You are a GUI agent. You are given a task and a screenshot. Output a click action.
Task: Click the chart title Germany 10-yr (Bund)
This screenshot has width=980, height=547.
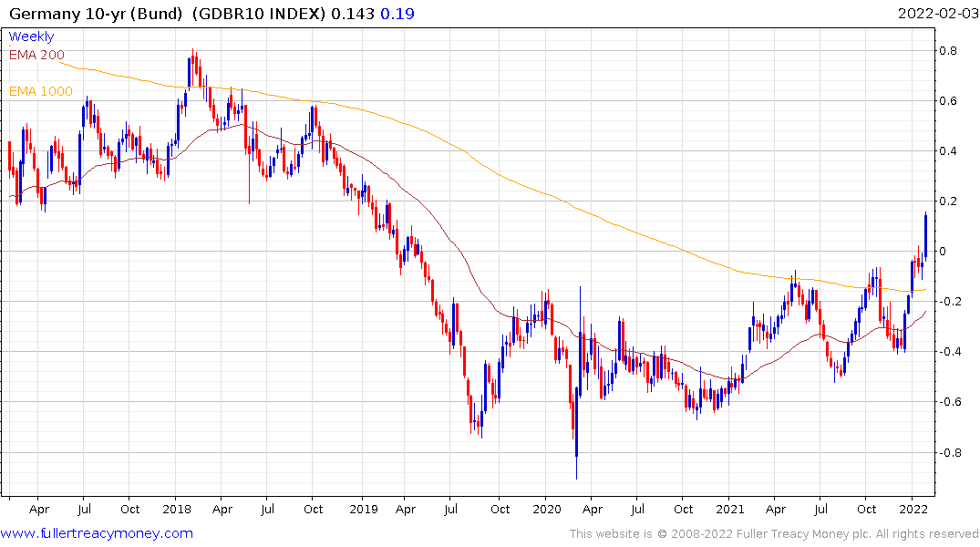coord(96,14)
